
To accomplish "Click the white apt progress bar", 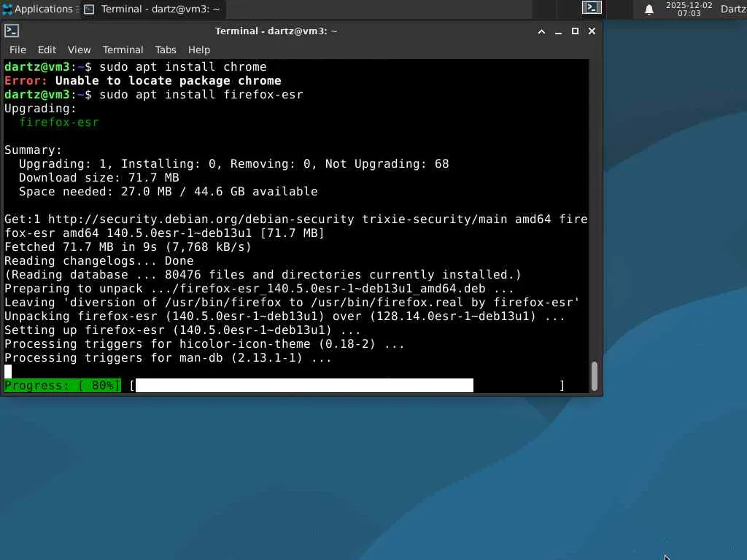I will coord(304,385).
